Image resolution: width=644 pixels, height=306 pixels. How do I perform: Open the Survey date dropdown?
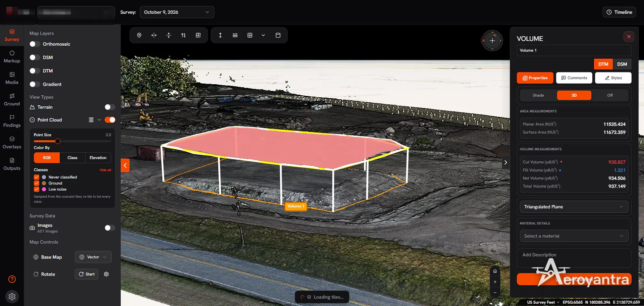(x=177, y=12)
